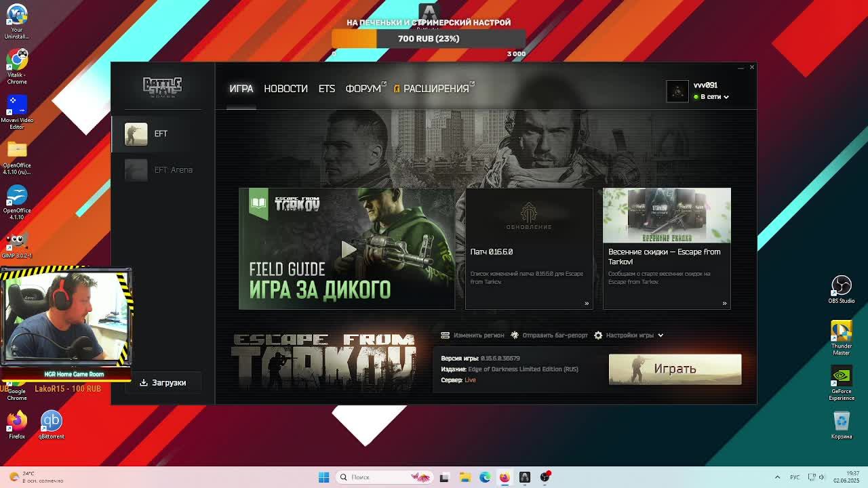Viewport: 868px width, 488px height.
Task: Click the Escape from Tarkov logo
Action: tap(323, 361)
